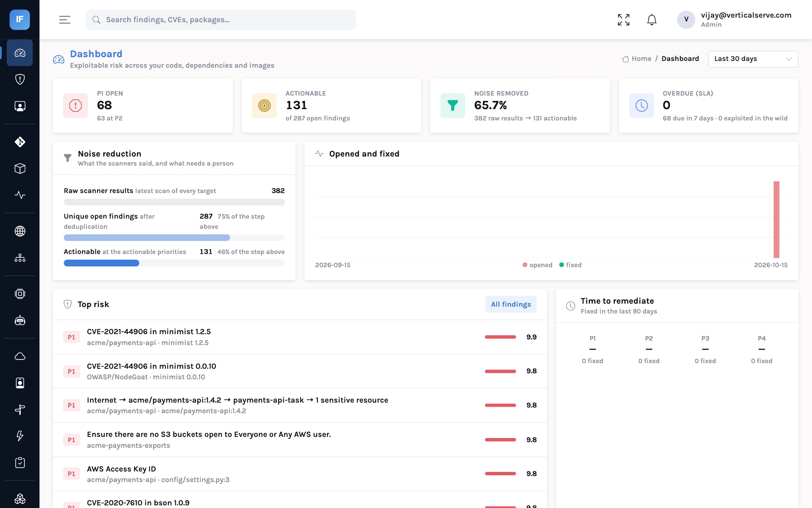Open the user monitor icon in sidebar
812x508 pixels.
pos(20,106)
